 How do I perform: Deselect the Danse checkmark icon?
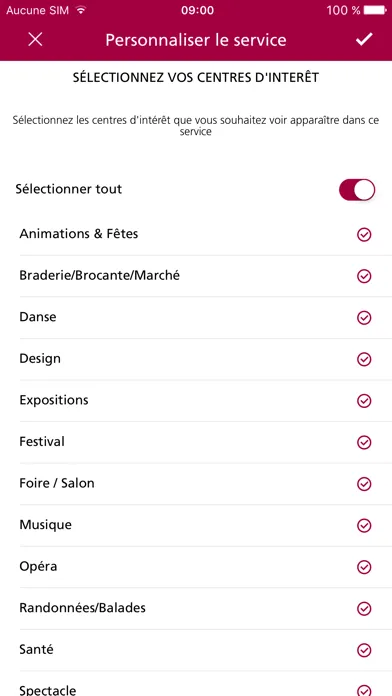pos(364,318)
